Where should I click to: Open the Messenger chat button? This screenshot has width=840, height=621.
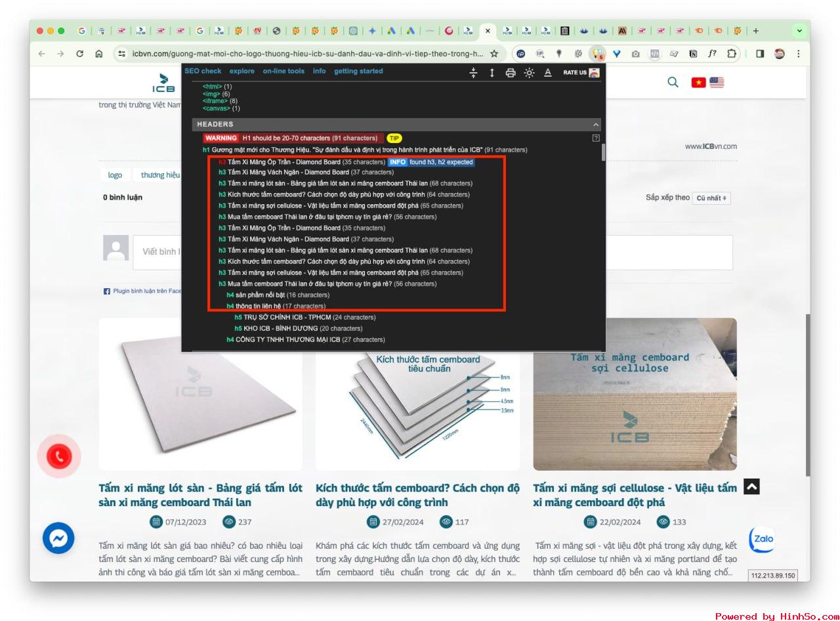tap(58, 539)
